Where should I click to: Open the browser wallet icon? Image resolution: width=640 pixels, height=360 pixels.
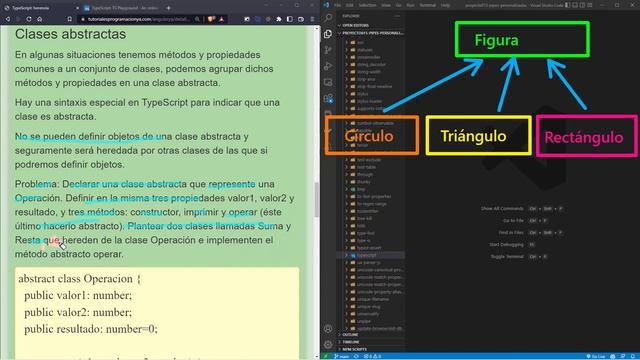[301, 19]
